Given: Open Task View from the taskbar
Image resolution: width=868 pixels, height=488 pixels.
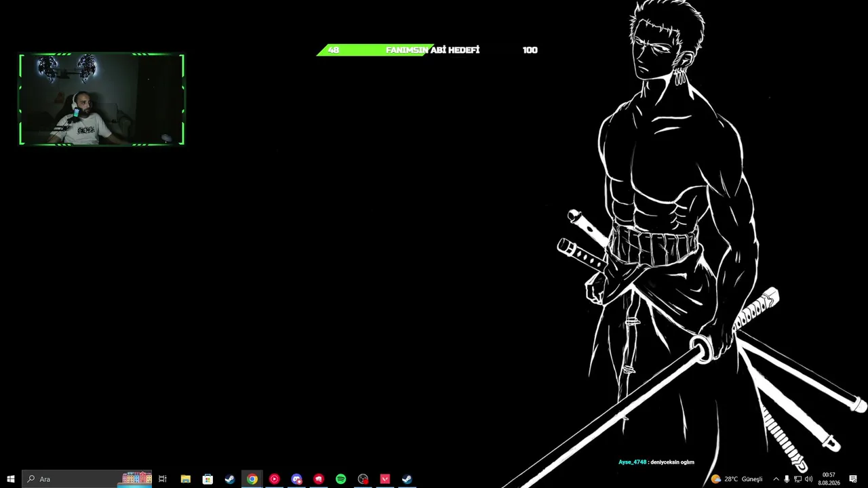Looking at the screenshot, I should click(163, 479).
